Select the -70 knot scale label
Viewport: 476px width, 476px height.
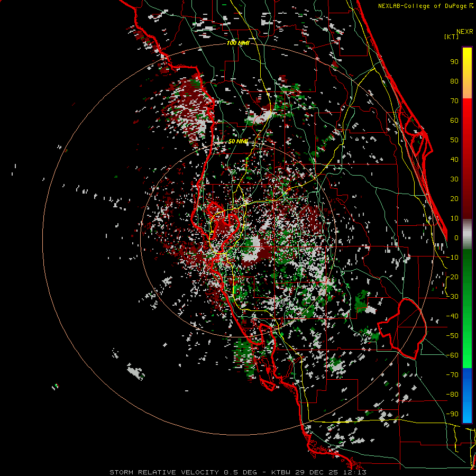click(452, 375)
